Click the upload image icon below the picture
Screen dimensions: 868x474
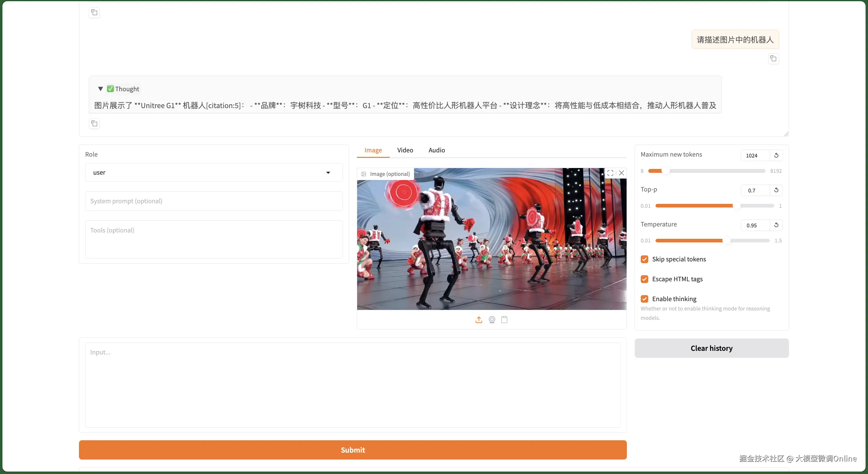tap(479, 320)
